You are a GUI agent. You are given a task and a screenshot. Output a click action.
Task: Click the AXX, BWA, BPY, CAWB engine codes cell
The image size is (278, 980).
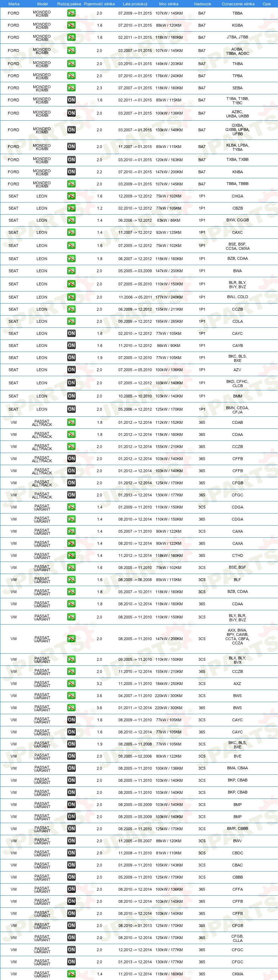(x=238, y=637)
